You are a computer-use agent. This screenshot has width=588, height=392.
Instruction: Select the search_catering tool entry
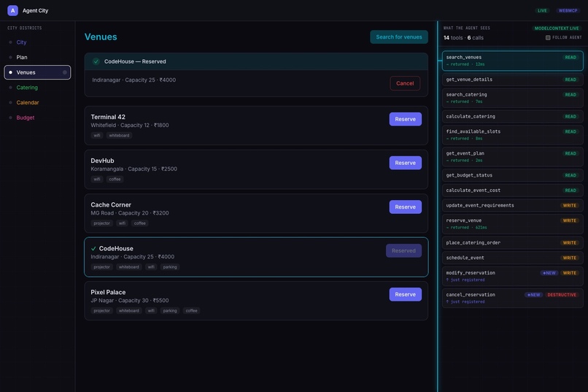tap(512, 98)
